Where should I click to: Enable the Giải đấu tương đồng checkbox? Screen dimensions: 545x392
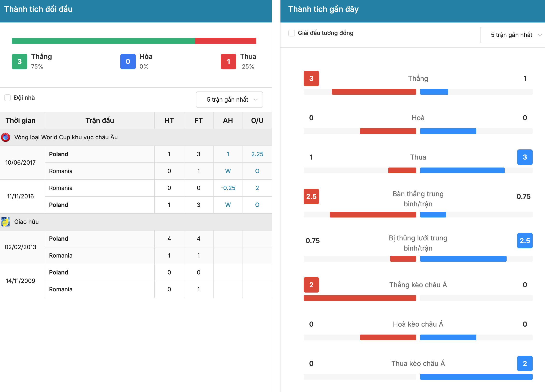[x=292, y=33]
